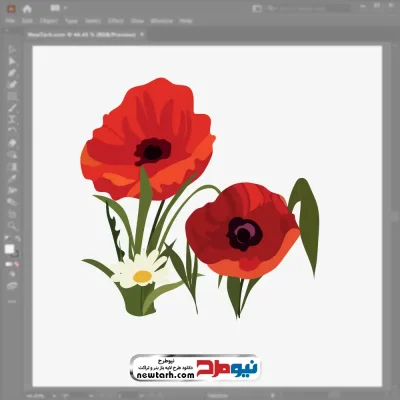Viewport: 400px width, 400px height.
Task: Swap fill and stroke colors
Action: click(x=17, y=239)
